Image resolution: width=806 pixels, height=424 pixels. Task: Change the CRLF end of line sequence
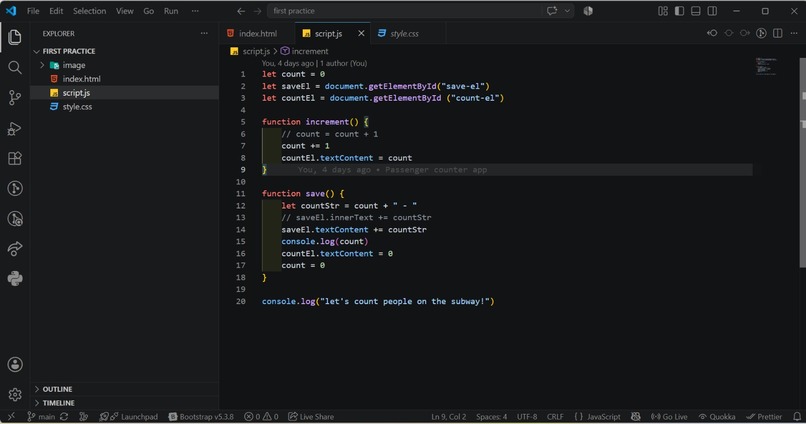coord(555,417)
